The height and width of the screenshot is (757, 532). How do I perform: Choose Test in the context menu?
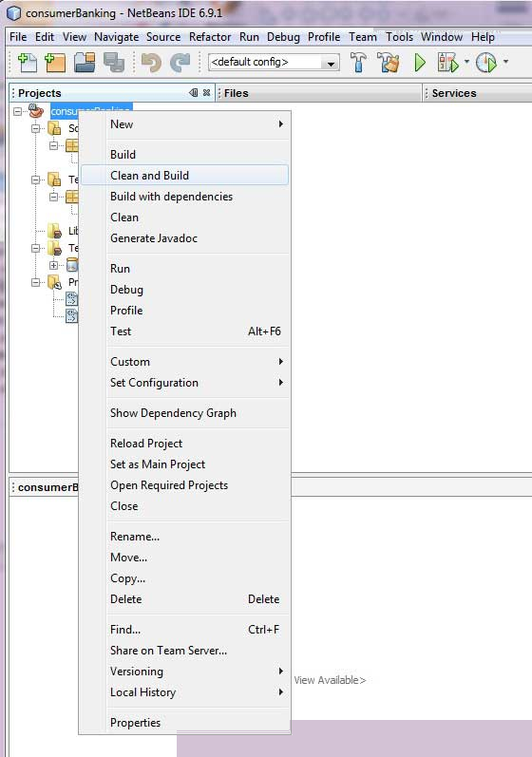click(185, 331)
